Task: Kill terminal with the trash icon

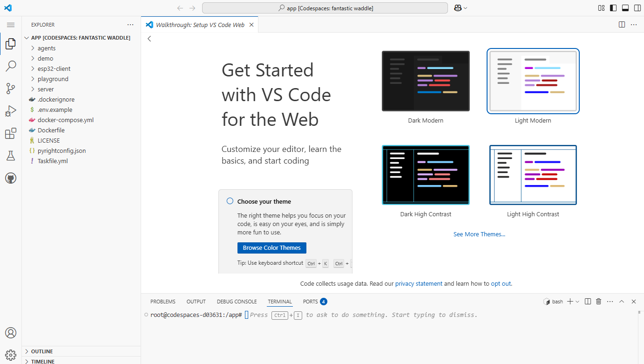Action: click(599, 302)
